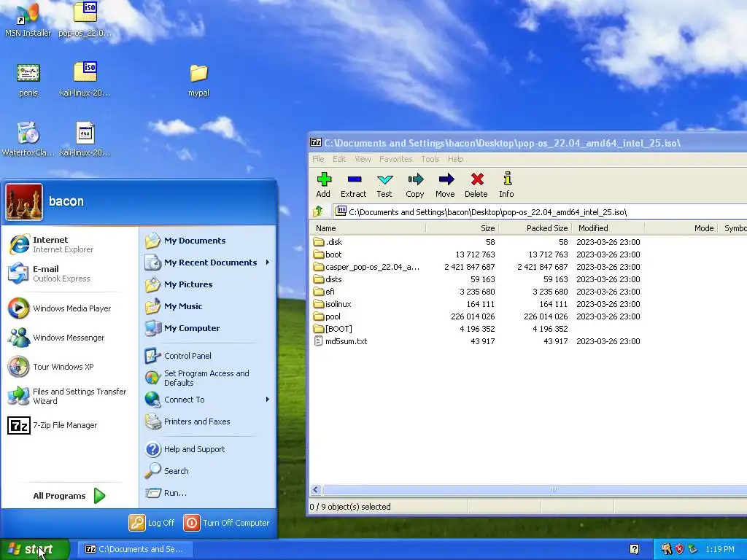Click Turn Off Computer button
The width and height of the screenshot is (747, 560).
pos(227,523)
